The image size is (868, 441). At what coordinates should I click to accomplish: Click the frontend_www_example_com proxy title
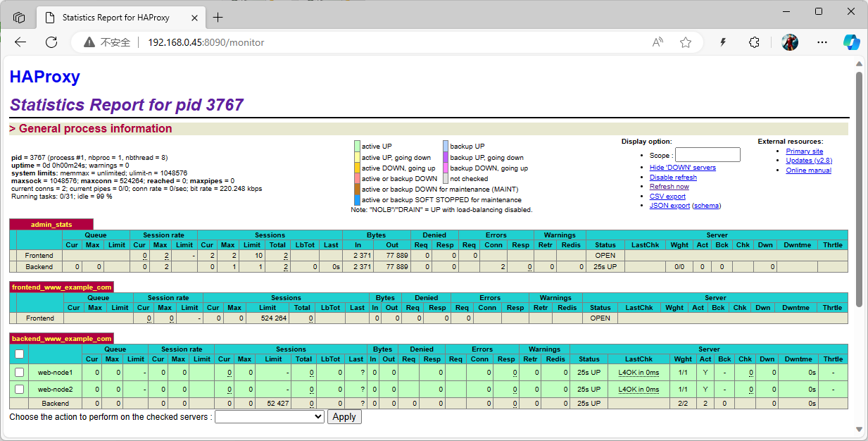click(x=61, y=287)
